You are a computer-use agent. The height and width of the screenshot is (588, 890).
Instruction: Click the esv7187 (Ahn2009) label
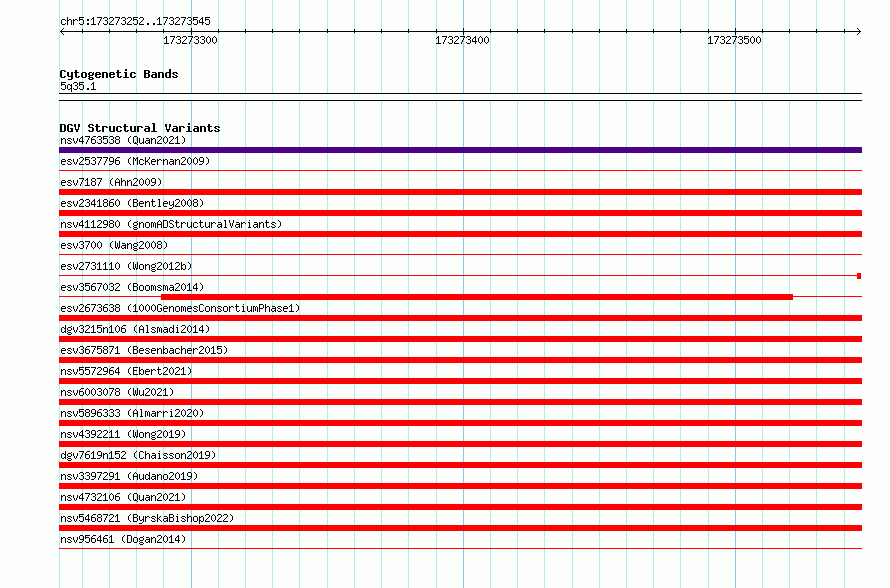pos(111,182)
